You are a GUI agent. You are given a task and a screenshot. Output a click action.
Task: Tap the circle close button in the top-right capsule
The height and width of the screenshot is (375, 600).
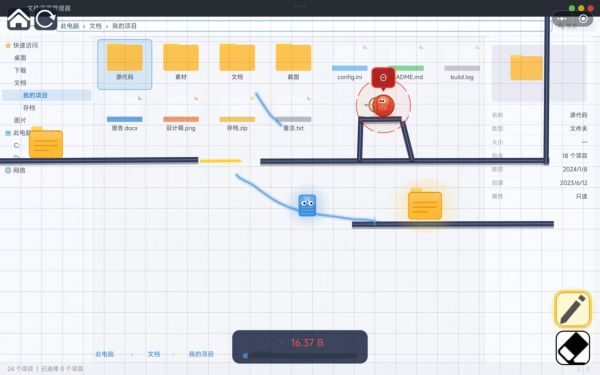pos(583,19)
